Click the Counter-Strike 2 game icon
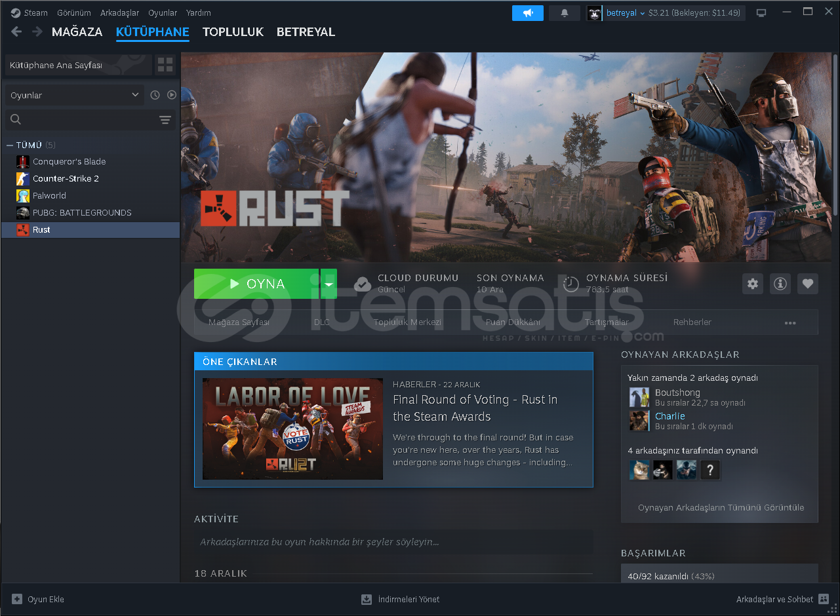 click(x=23, y=178)
